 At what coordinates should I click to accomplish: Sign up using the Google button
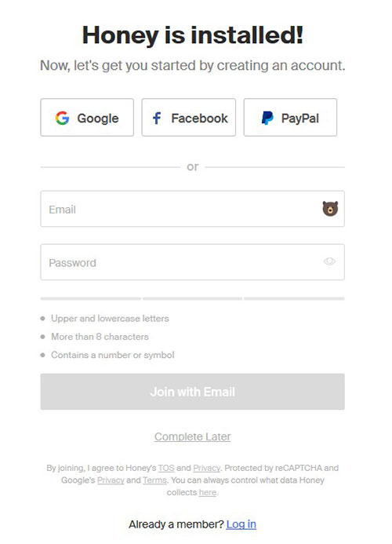coord(87,117)
